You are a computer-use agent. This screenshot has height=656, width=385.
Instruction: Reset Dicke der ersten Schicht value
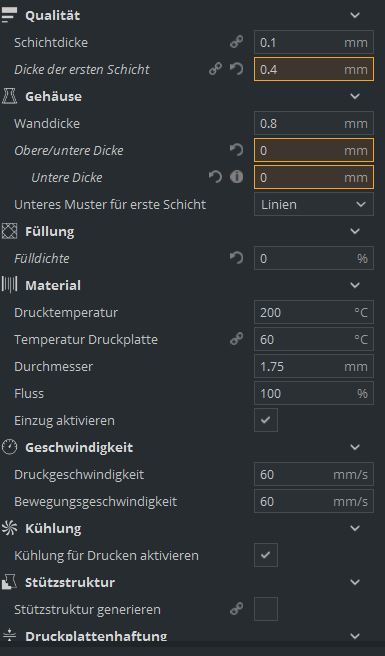click(236, 69)
